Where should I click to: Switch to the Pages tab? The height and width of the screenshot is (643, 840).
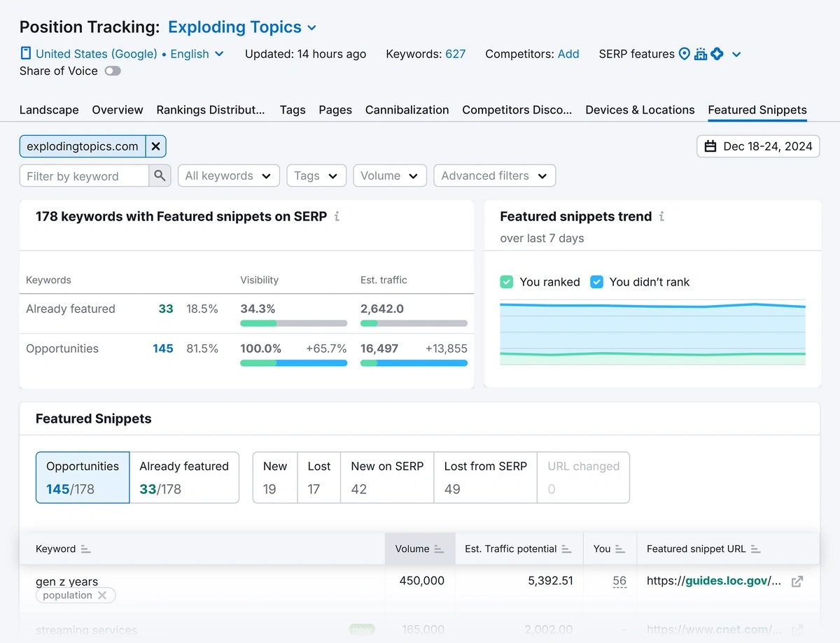[335, 110]
